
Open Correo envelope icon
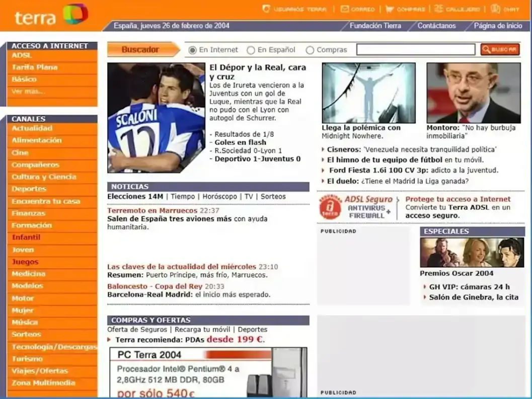click(x=345, y=9)
